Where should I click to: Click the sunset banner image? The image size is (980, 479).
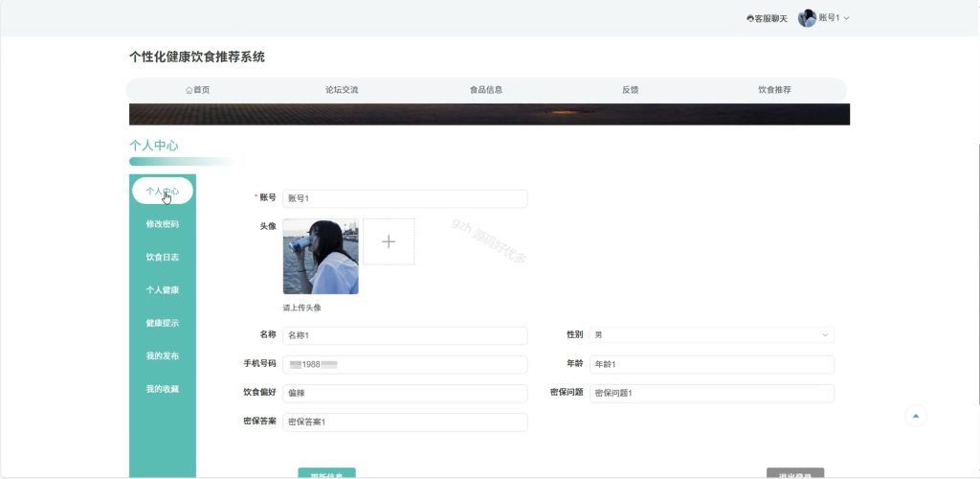(489, 114)
